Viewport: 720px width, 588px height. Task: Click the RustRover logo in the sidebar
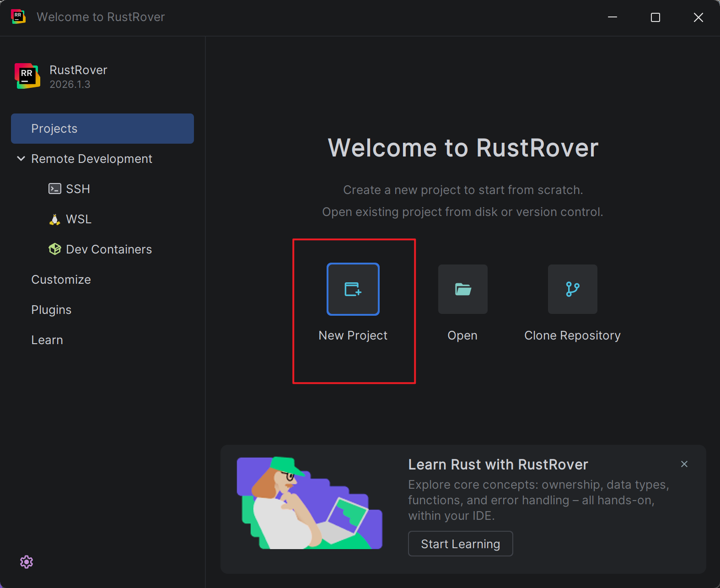[x=27, y=76]
